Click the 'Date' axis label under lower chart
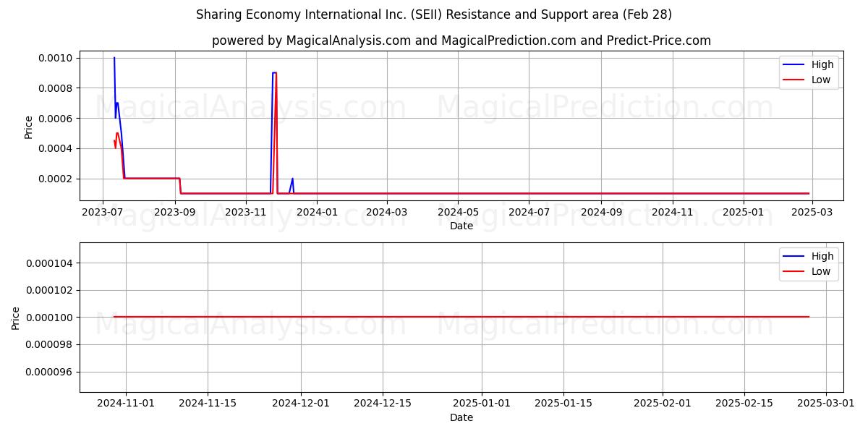868x434 pixels. (461, 417)
